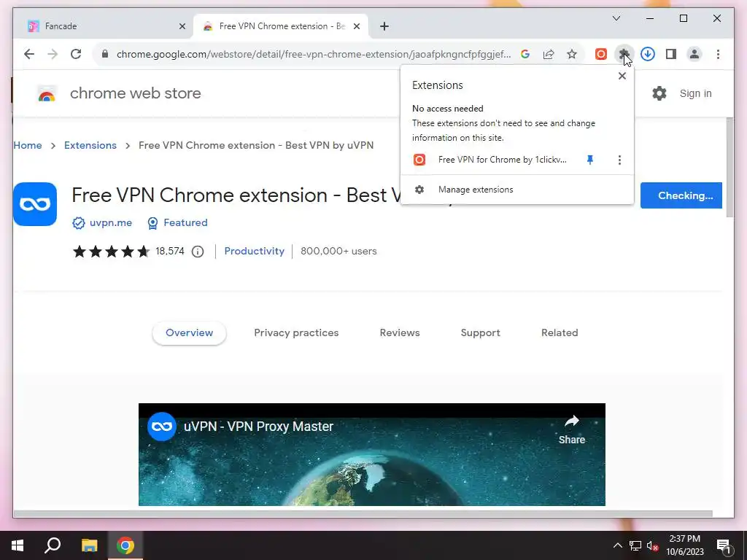Screen dimensions: 747x560
Task: Reload the current page
Action: [76, 54]
